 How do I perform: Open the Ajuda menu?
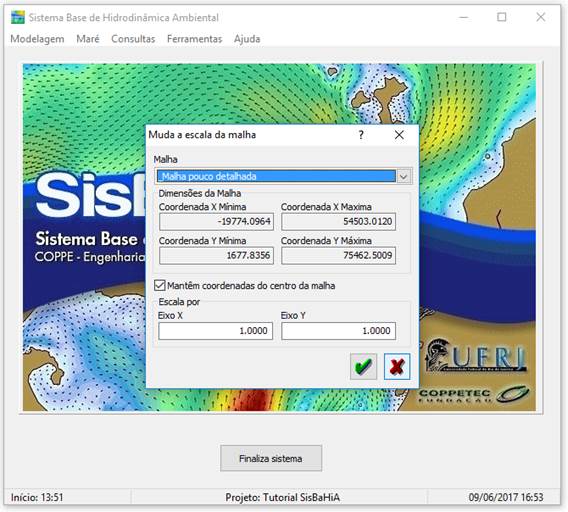[x=247, y=39]
